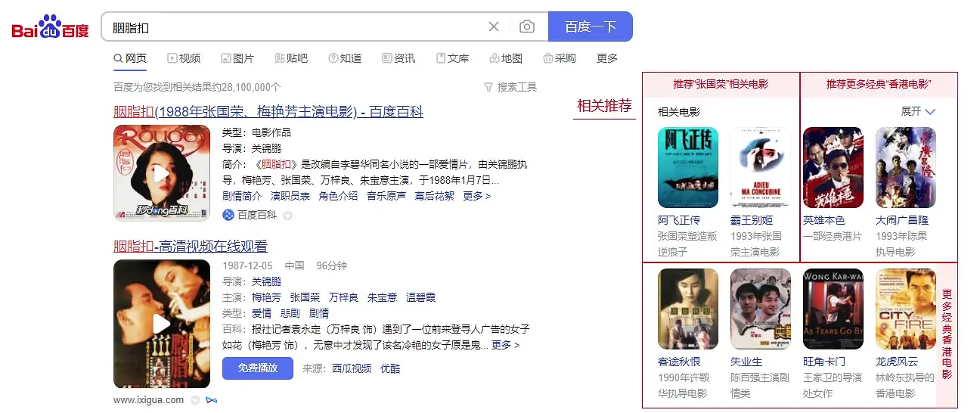This screenshot has height=413, width=980.
Task: Click genre link 剧情
Action: click(x=319, y=313)
